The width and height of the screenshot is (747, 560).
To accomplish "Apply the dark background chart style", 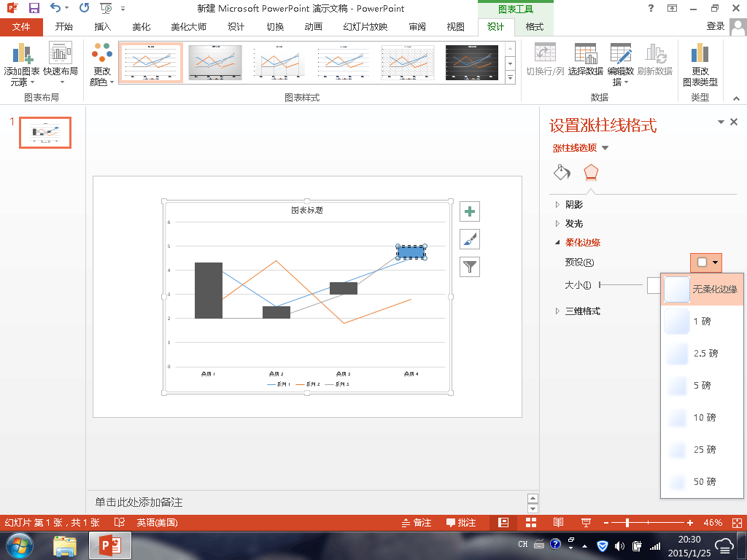I will pos(472,63).
